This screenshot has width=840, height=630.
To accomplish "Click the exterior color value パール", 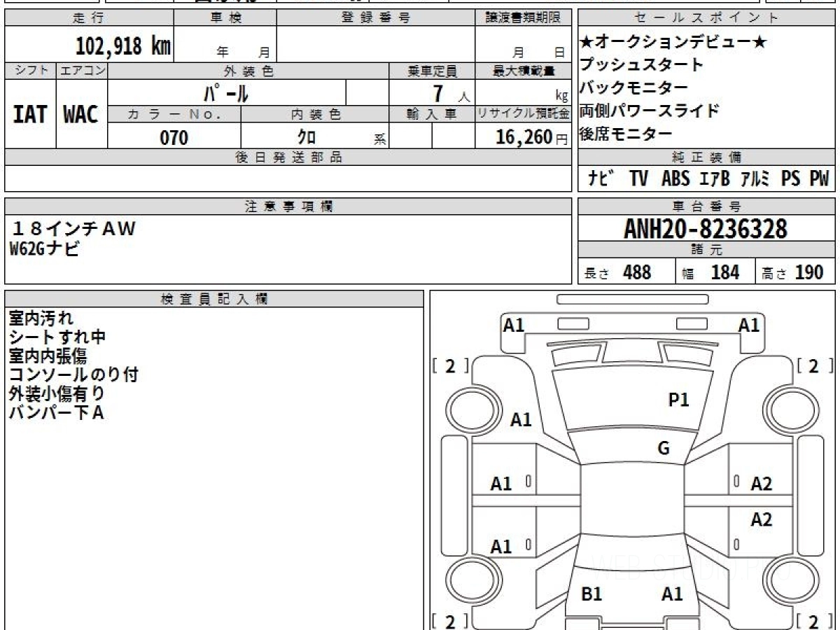I will pos(227,92).
